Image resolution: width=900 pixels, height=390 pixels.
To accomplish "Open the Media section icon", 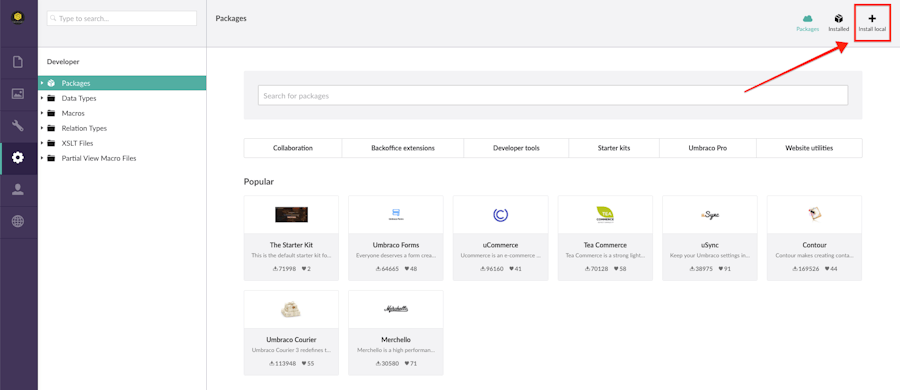I will [18, 94].
